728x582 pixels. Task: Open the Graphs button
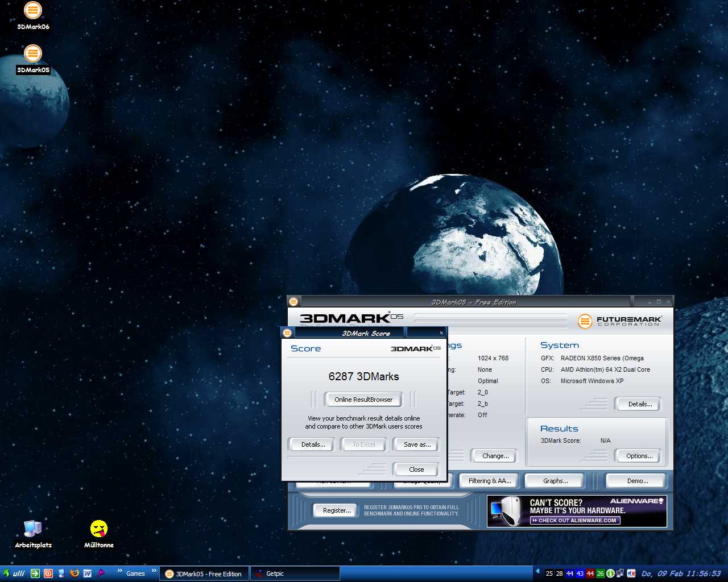pos(555,481)
